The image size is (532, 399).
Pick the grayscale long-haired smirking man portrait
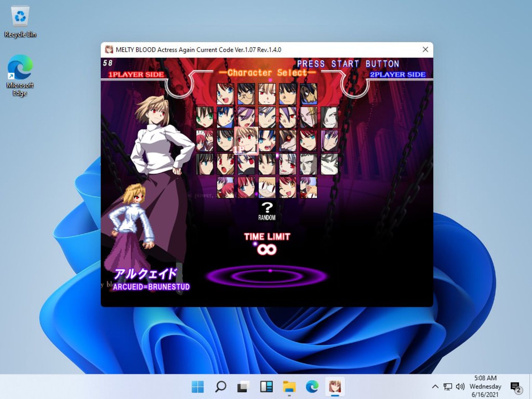coord(329,117)
